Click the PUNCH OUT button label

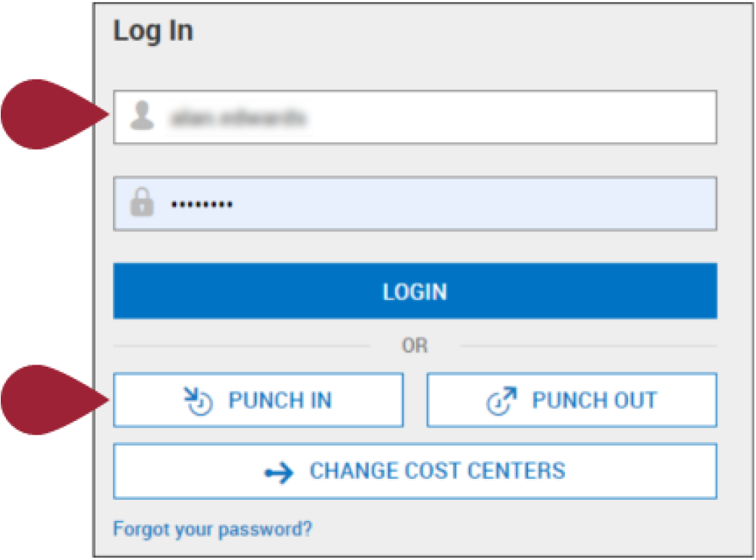[x=594, y=400]
